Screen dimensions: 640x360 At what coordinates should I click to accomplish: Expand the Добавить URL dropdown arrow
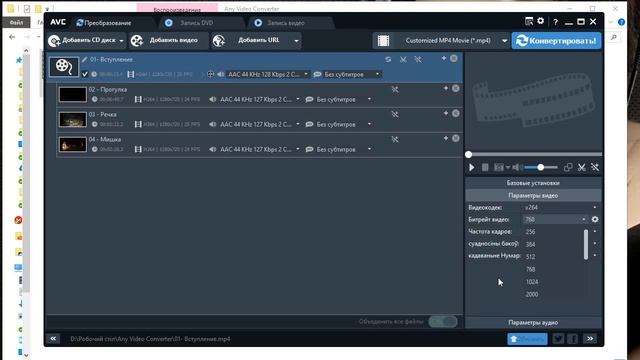coord(296,41)
